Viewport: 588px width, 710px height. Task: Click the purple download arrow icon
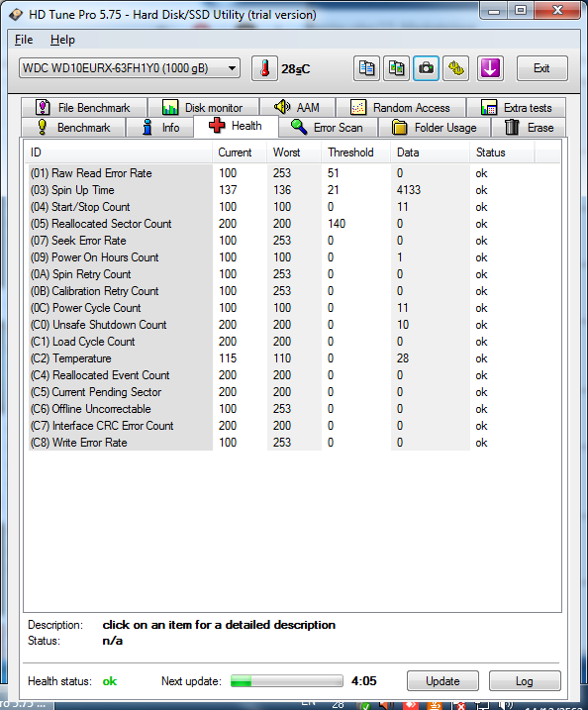490,69
